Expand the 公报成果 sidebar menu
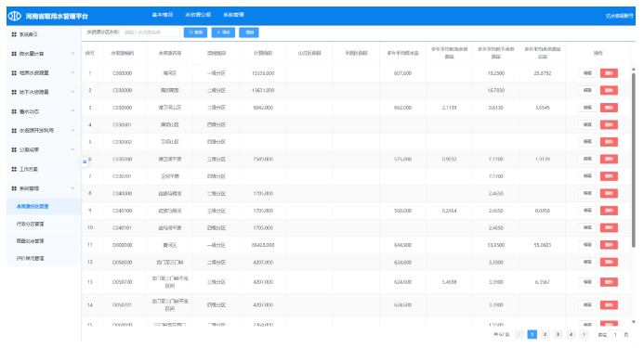Viewport: 644px width, 348px height. [x=44, y=149]
